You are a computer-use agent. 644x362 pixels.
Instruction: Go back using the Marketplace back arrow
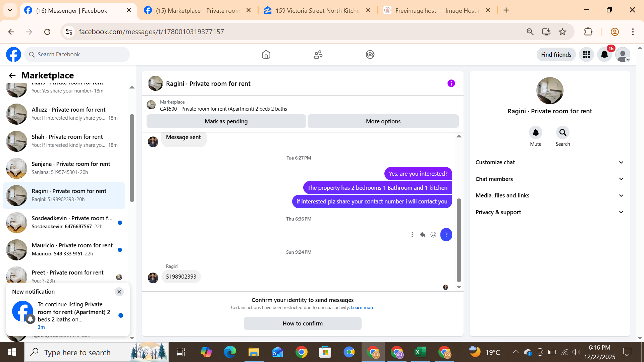coord(12,75)
